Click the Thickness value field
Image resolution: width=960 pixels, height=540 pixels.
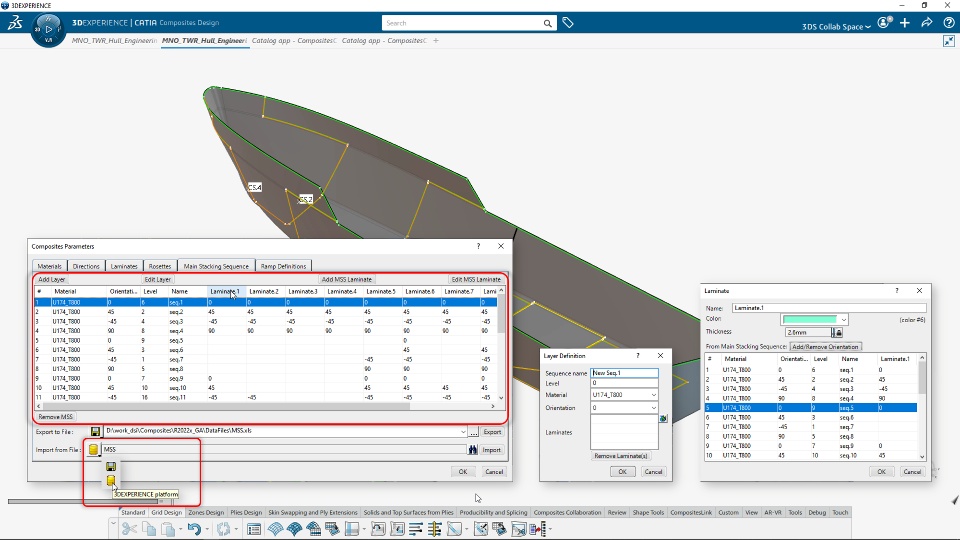click(x=809, y=332)
